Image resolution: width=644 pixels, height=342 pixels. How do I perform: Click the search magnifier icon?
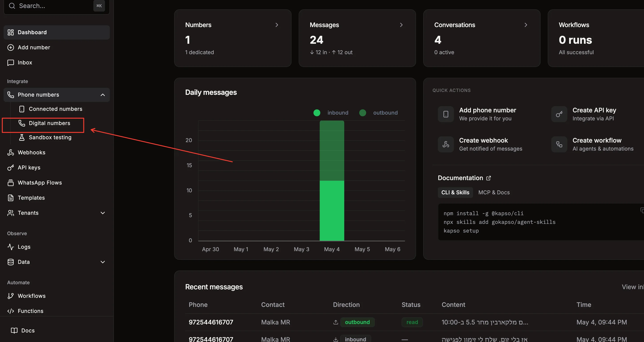pos(12,6)
